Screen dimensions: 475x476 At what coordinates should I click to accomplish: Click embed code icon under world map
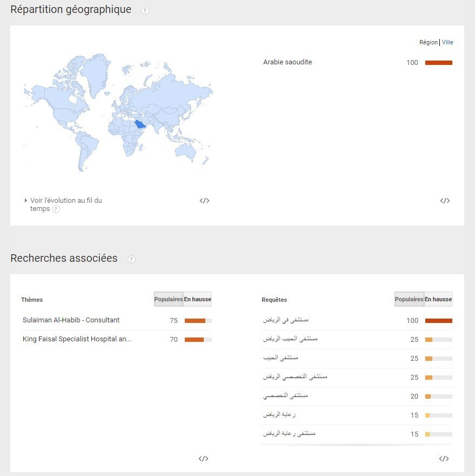204,201
